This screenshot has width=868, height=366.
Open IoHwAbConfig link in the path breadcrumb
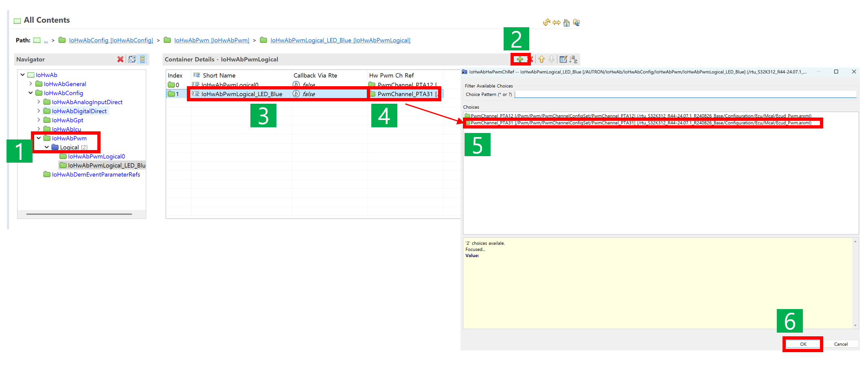(x=111, y=40)
